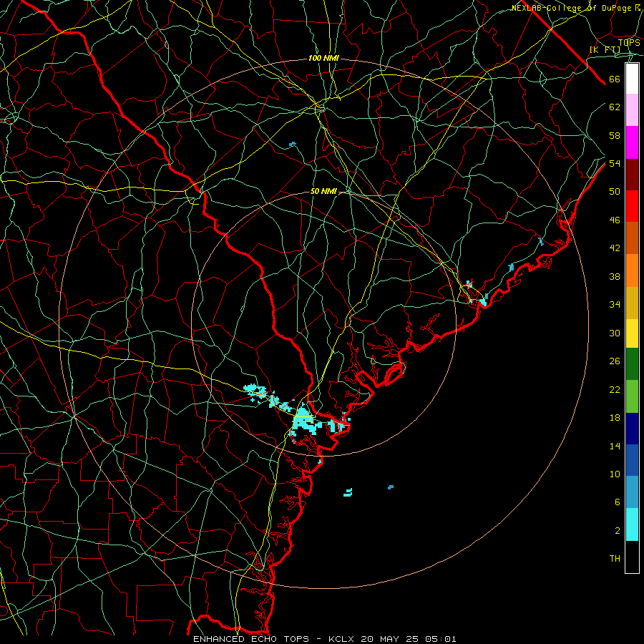This screenshot has width=644, height=644.
Task: Select the dark maroon legend swatch
Action: click(x=632, y=175)
